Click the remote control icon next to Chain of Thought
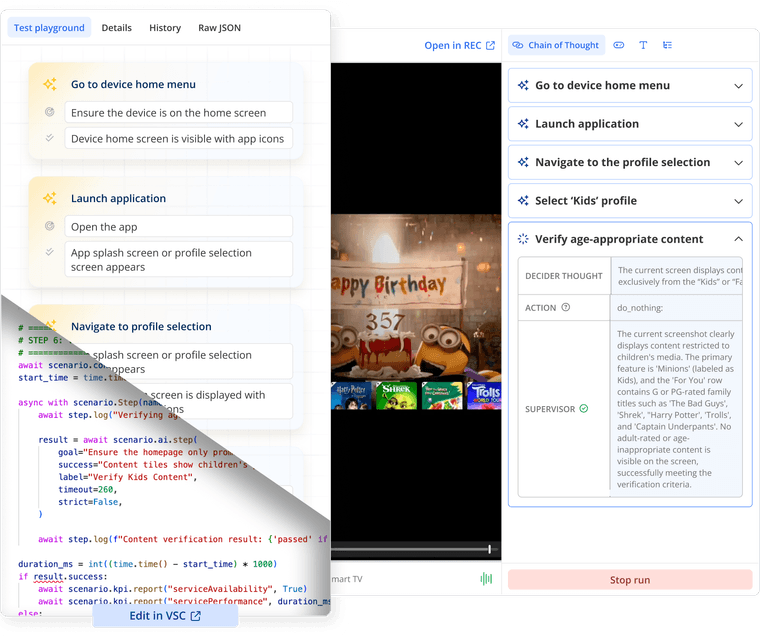 618,45
